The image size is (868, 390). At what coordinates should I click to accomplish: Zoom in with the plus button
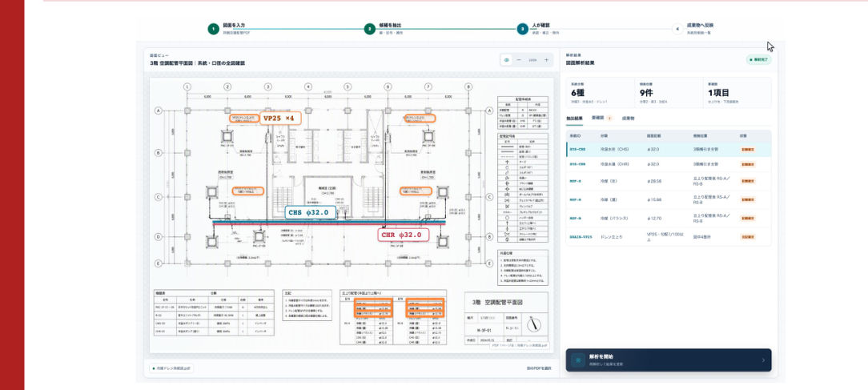tap(546, 60)
